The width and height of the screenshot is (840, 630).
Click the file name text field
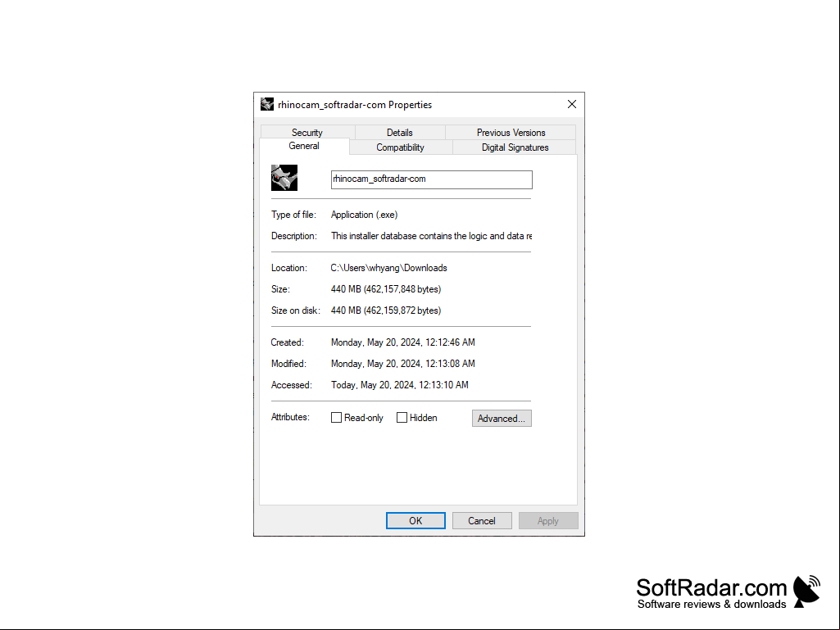432,179
